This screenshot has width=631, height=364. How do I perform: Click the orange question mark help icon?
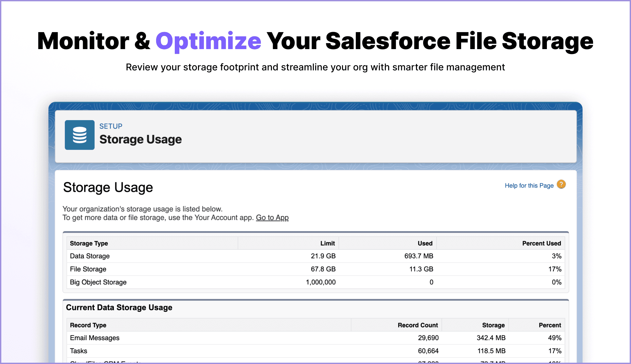561,184
